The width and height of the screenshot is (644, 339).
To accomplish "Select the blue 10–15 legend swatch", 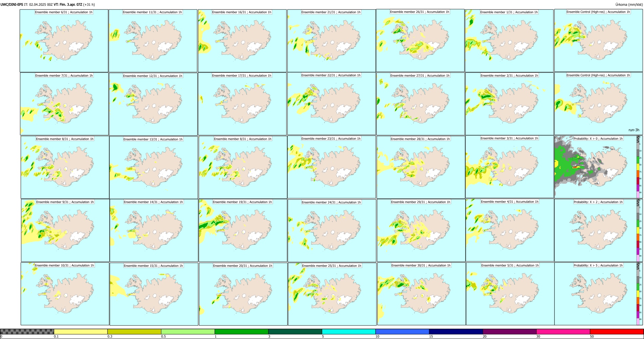I will [402, 332].
